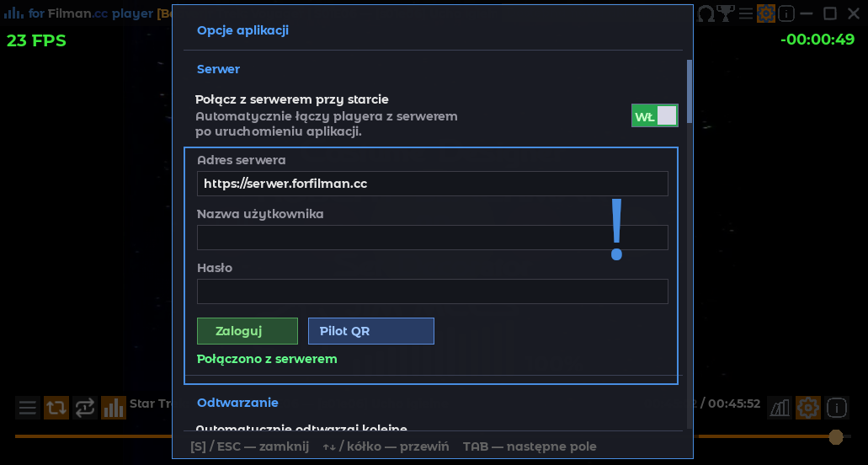This screenshot has width=868, height=465.
Task: Click the 00:45:52 total duration text
Action: coord(734,404)
